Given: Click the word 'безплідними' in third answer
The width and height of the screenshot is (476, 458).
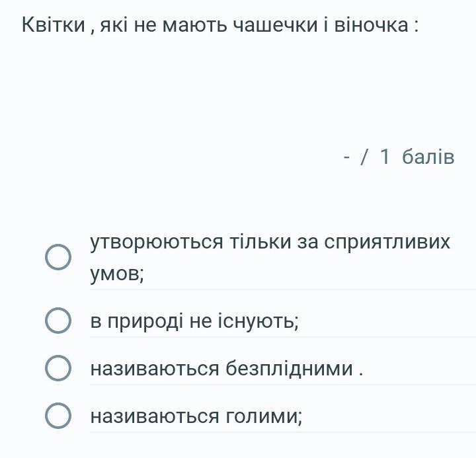Looking at the screenshot, I should pos(289,368).
